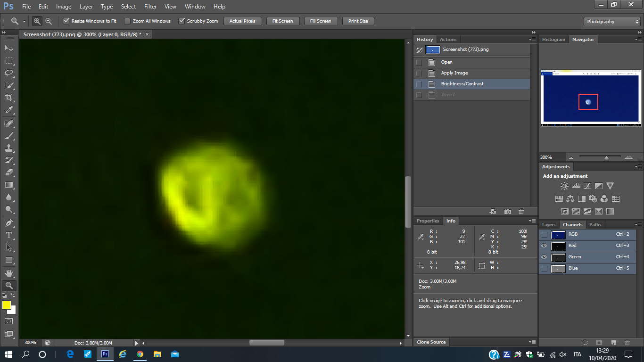Select the Lasso tool
The image size is (644, 362).
point(9,73)
